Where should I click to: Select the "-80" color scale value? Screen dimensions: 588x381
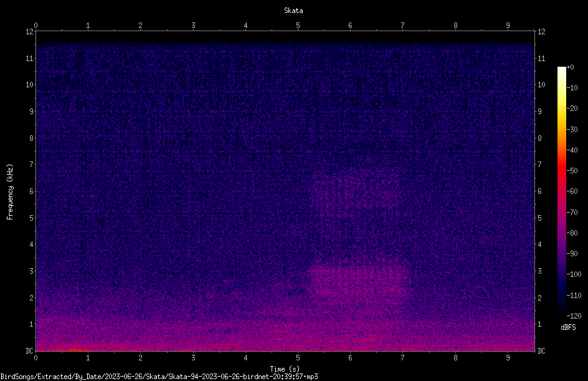[572, 233]
